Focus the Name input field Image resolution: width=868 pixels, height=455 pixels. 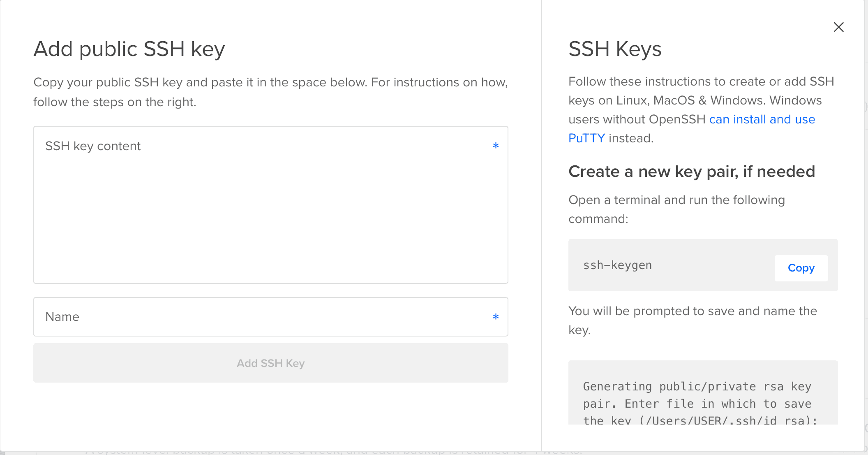tap(271, 317)
